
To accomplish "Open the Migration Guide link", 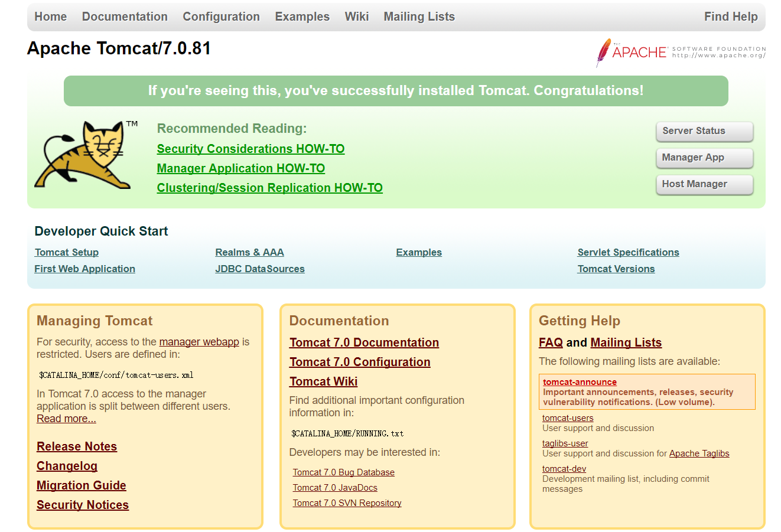I will coord(82,485).
